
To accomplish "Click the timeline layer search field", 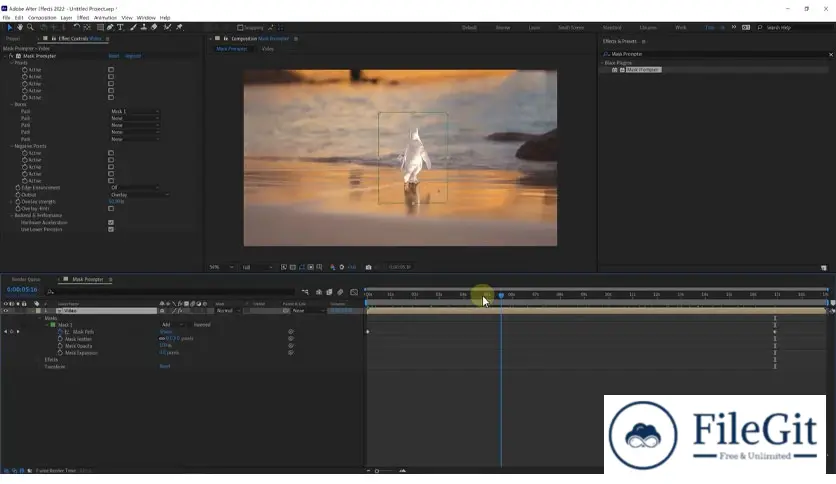I will 173,292.
